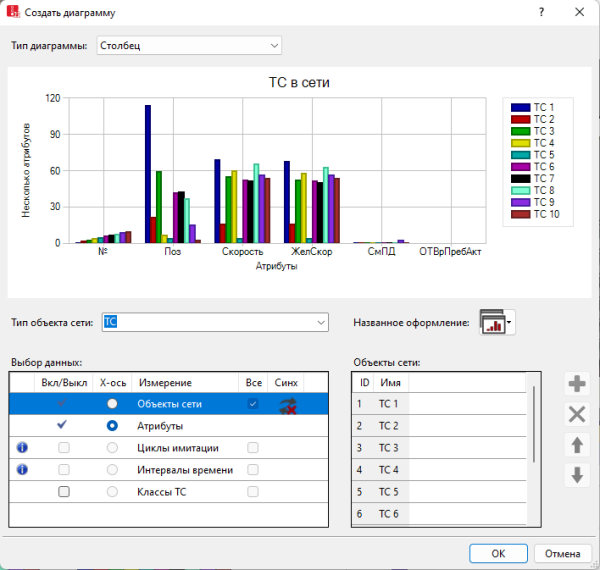Image resolution: width=600 pixels, height=570 pixels.
Task: Expand the Тип объекта сети combo box
Action: [320, 322]
